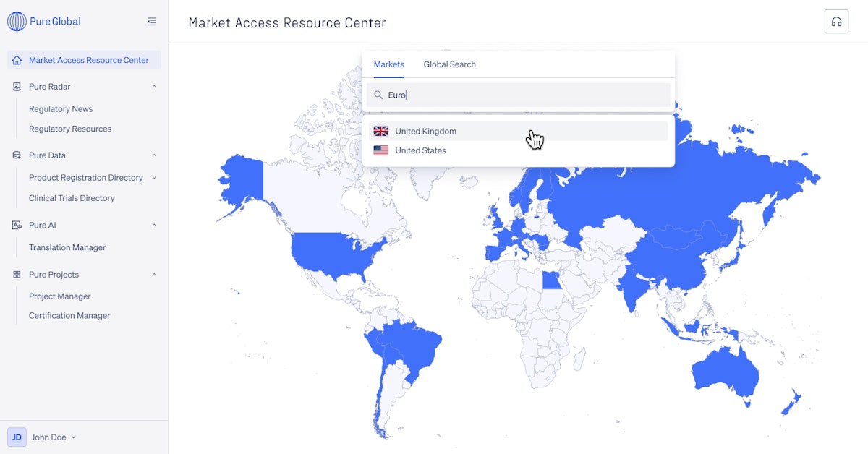This screenshot has width=868, height=454.
Task: Click the Pure Data database icon
Action: (x=16, y=155)
